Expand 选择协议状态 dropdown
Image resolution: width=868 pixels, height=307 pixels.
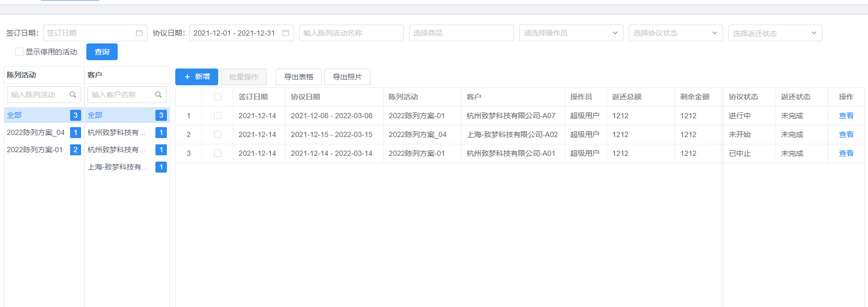point(675,33)
